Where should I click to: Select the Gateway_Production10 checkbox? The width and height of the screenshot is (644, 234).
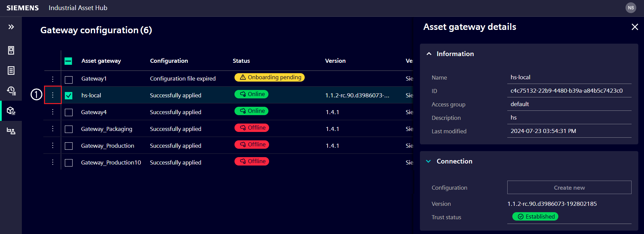(x=69, y=163)
